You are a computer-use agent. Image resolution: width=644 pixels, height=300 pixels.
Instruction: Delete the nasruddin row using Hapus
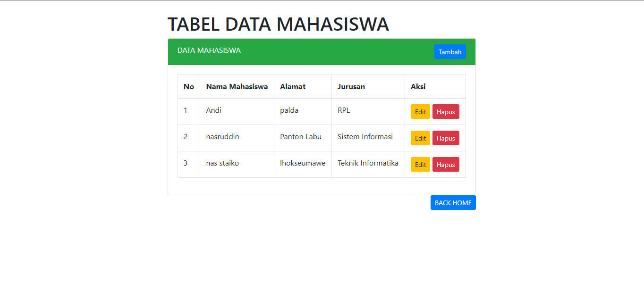[445, 138]
